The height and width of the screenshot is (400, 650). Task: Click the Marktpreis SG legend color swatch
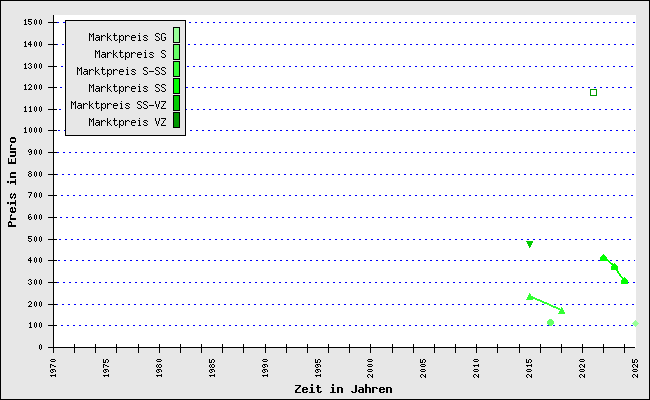(x=176, y=35)
